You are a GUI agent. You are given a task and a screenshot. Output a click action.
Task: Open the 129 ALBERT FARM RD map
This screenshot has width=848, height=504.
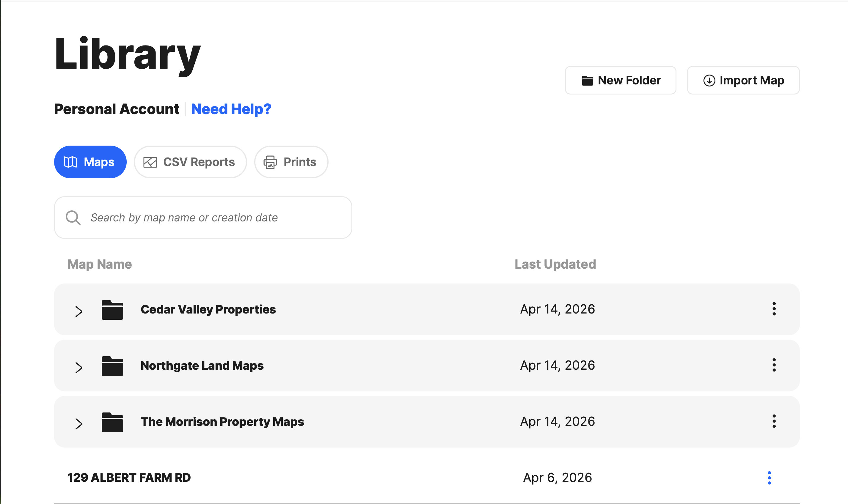129,478
